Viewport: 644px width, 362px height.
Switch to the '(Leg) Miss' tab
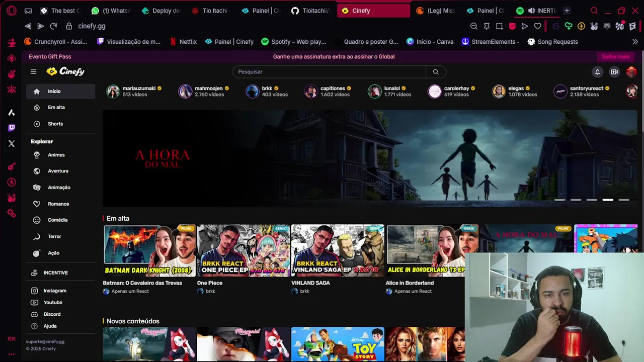[436, 11]
